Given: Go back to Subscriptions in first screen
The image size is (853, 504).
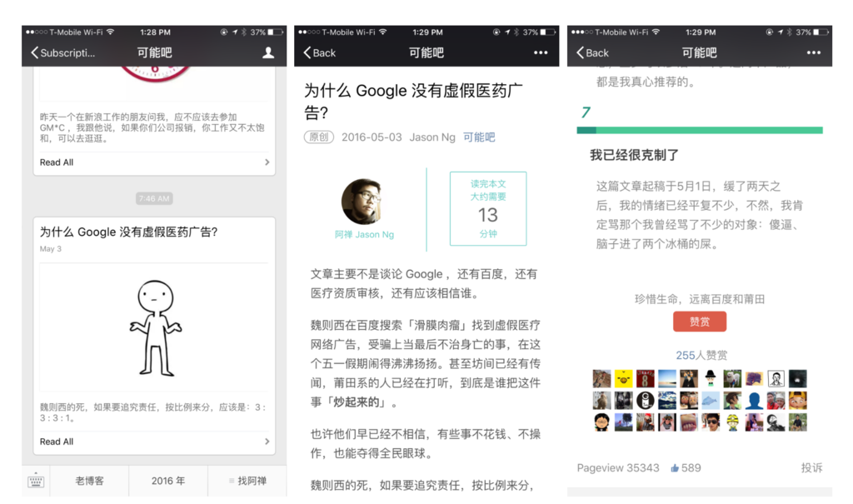Looking at the screenshot, I should pos(63,52).
